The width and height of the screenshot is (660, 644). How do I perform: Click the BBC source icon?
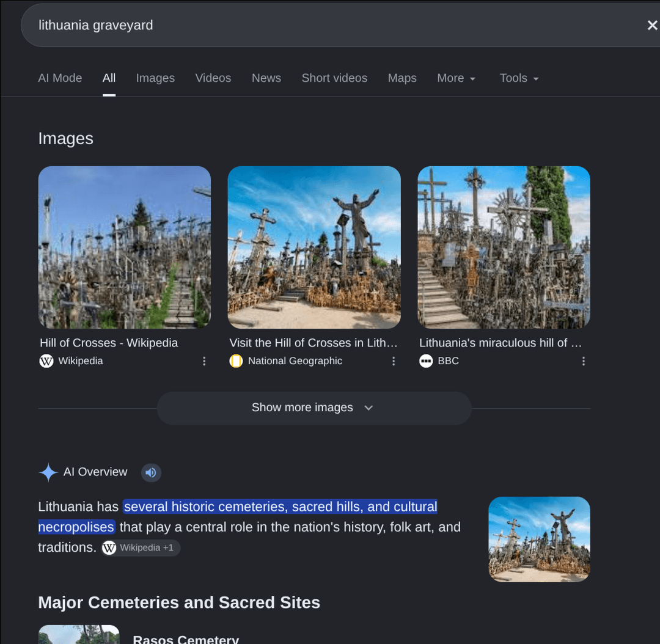tap(426, 360)
